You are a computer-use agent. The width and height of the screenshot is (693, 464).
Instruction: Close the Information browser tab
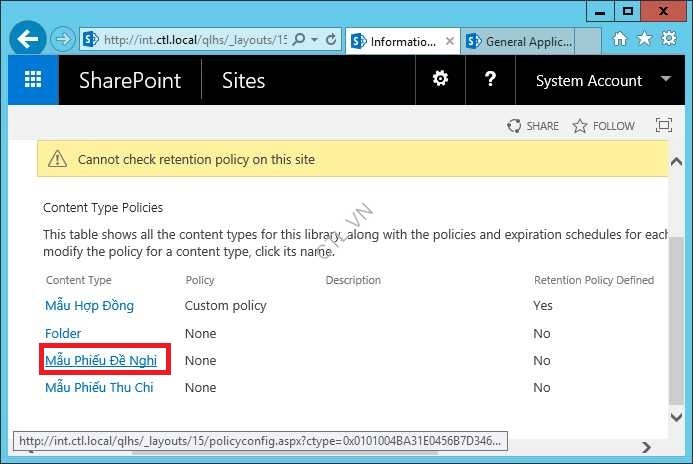click(x=449, y=42)
